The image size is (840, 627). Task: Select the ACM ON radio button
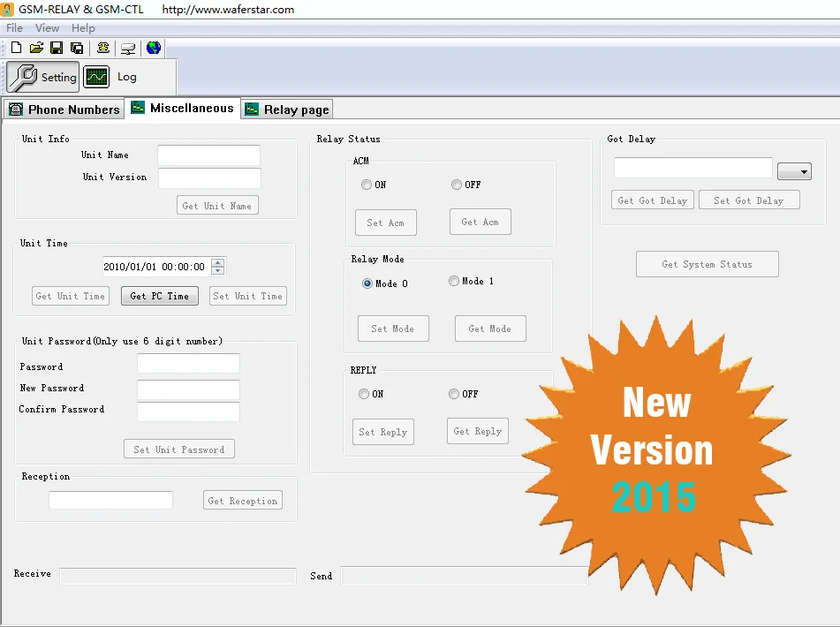coord(367,185)
